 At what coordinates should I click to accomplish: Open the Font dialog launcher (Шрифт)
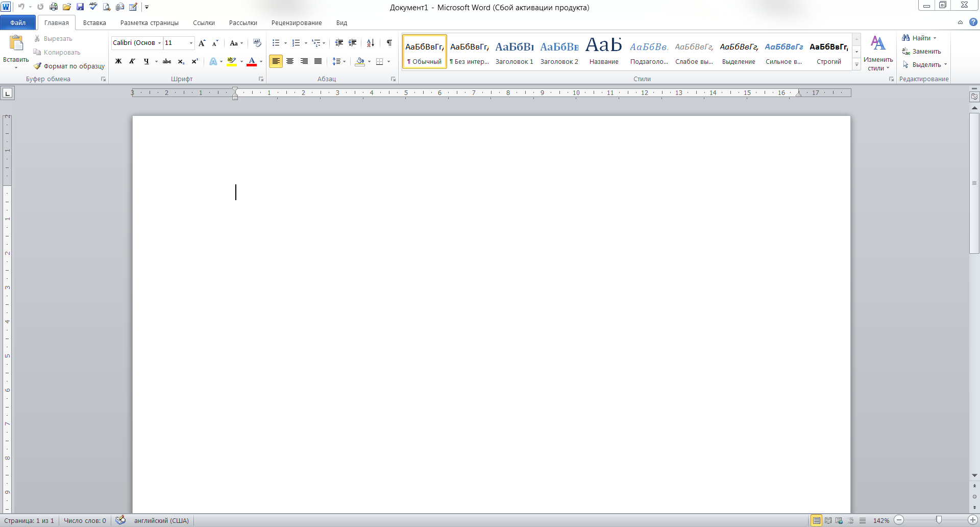coord(261,79)
